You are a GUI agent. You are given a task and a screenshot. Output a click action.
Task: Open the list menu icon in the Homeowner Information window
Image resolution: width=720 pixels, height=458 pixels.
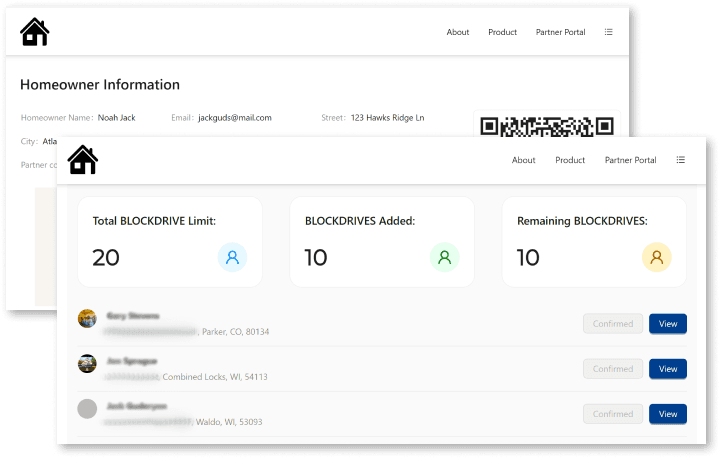(608, 32)
